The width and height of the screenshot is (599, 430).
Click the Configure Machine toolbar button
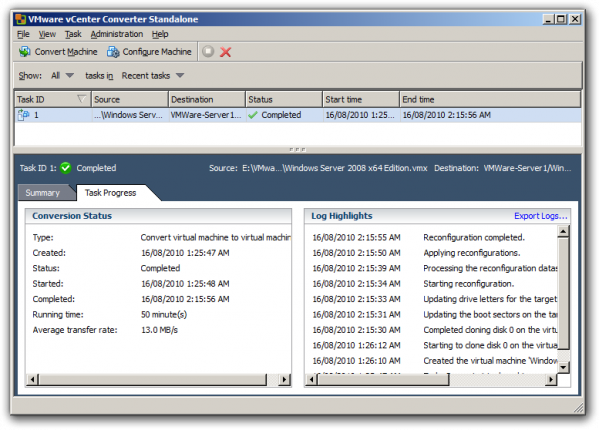[149, 52]
